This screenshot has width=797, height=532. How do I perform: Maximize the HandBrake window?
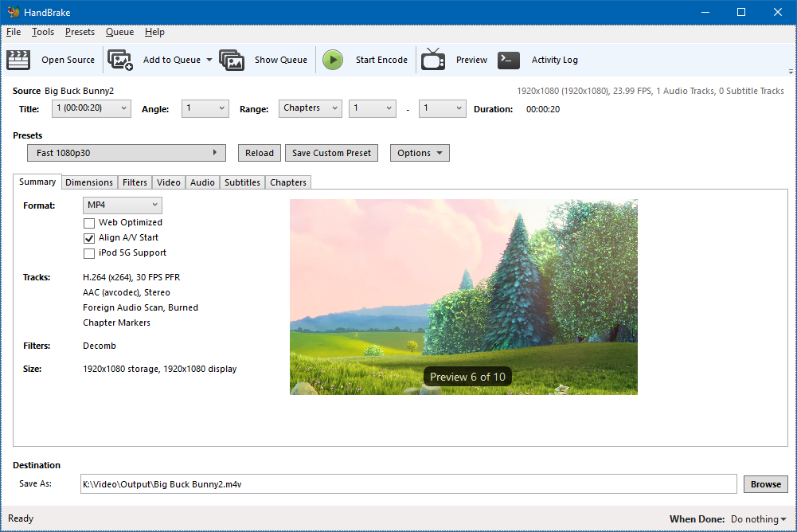741,12
